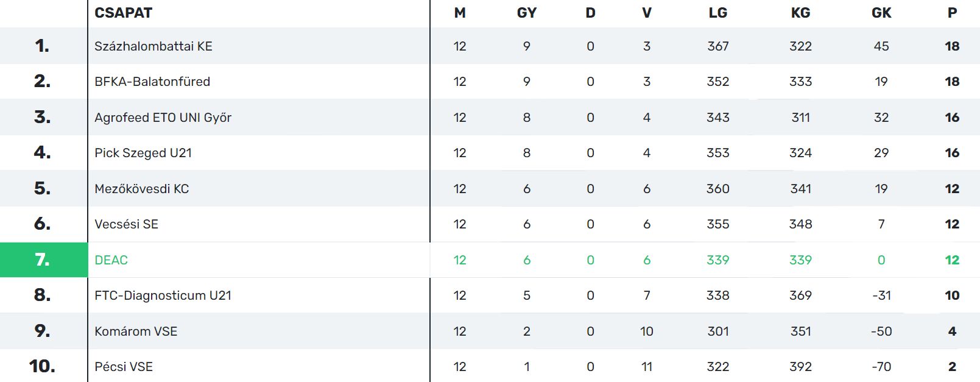Select the Komárom VSE team name
Image resolution: width=980 pixels, height=382 pixels.
[136, 331]
